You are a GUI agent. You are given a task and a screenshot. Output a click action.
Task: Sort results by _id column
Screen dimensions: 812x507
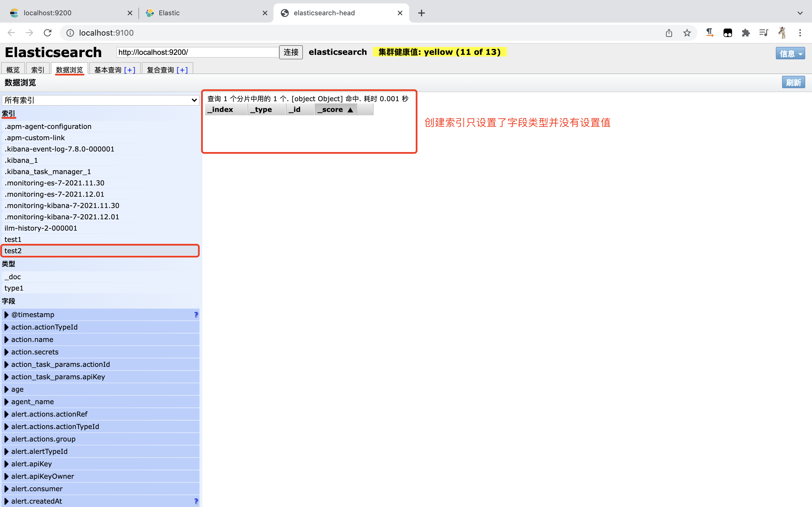[300, 109]
